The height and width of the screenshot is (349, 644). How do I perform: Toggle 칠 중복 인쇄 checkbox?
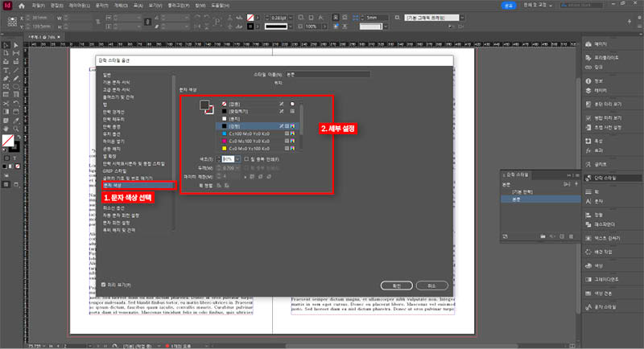coord(246,159)
